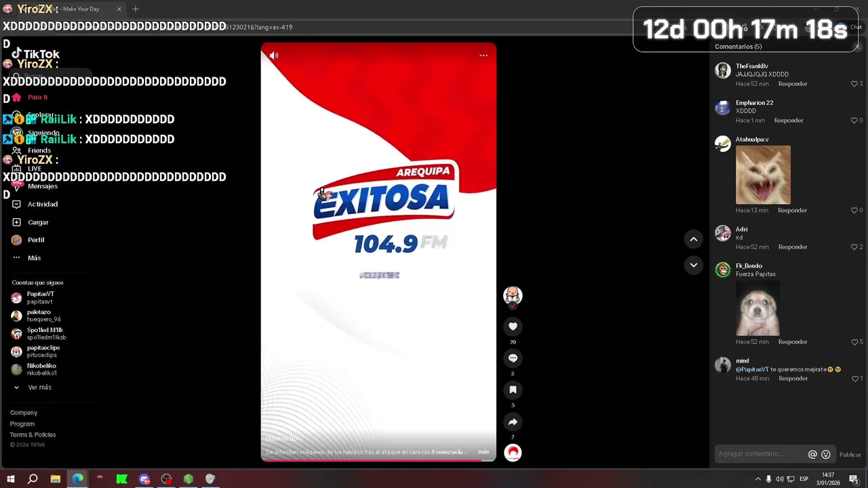Close the Comentarios panel
The image size is (868, 488).
[857, 47]
